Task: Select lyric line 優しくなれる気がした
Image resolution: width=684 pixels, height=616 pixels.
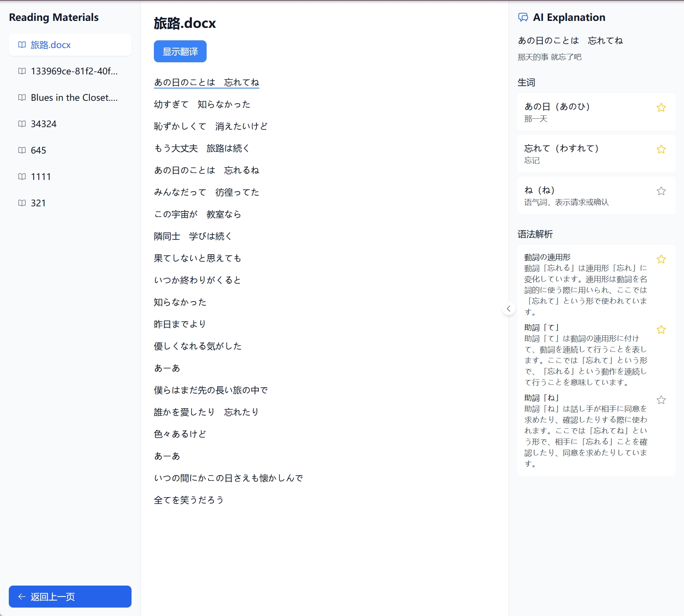Action: click(x=198, y=346)
